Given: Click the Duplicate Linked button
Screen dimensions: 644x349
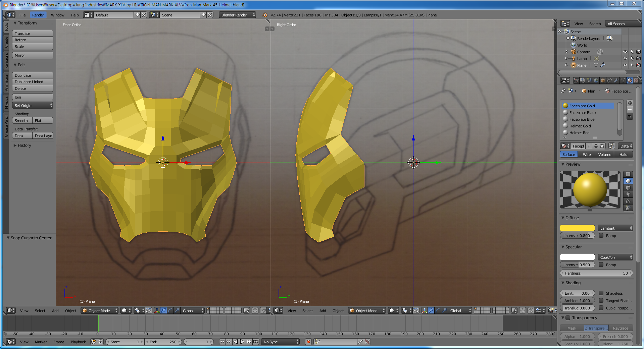Looking at the screenshot, I should pos(33,81).
